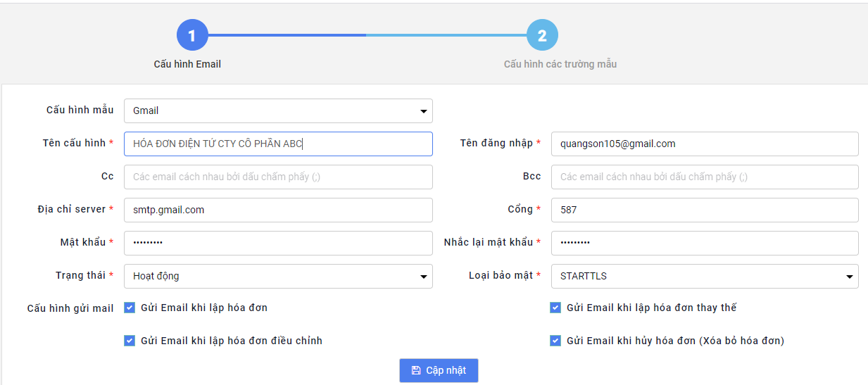The width and height of the screenshot is (868, 385).
Task: Click the Cấu hình Email step label
Action: tap(187, 64)
